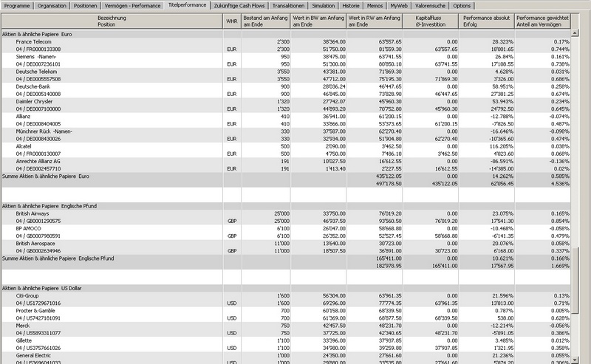The image size is (591, 364).
Task: Open the Historie tab
Action: pos(350,6)
